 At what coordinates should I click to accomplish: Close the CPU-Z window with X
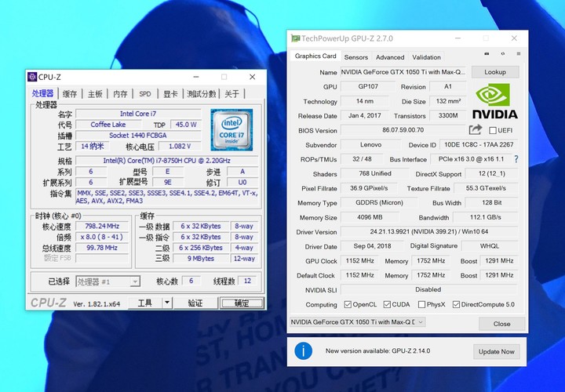(253, 77)
